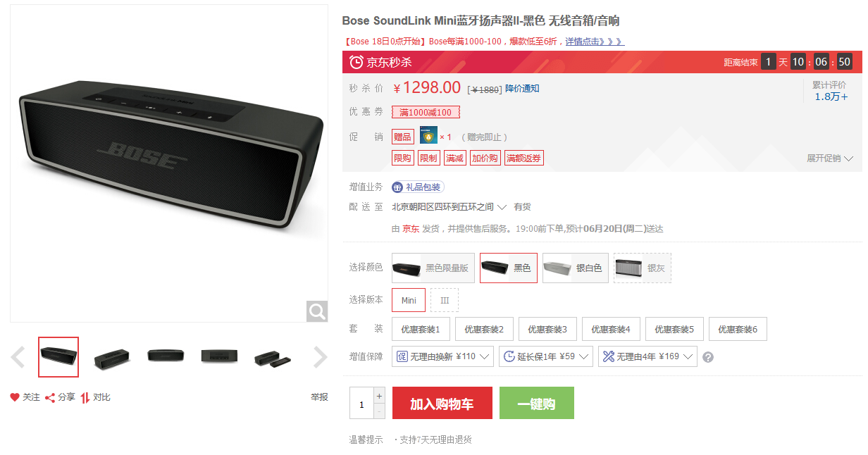Select the Mini version option
Screen dimensions: 868x455
point(409,300)
